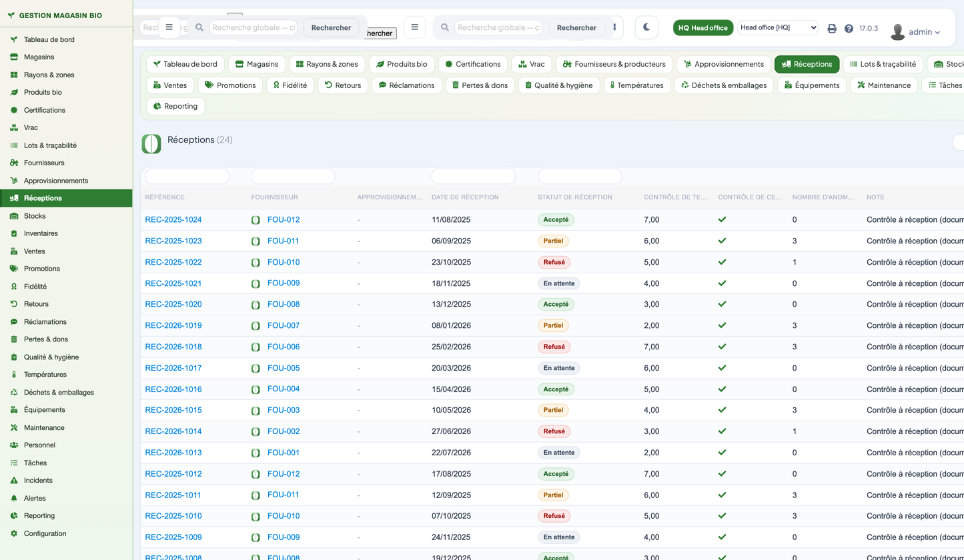Select Lots & traçabilité in the sidebar
This screenshot has height=560, width=964.
point(66,145)
